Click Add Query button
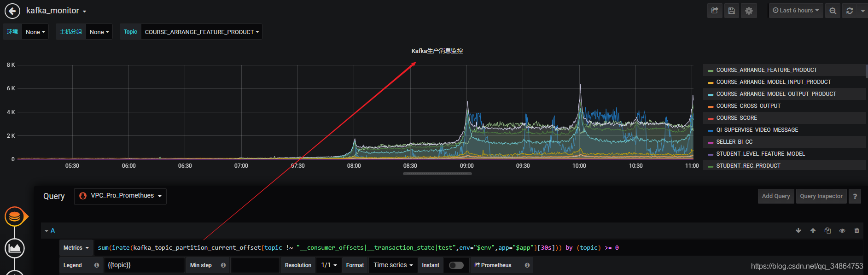The height and width of the screenshot is (275, 868). [x=776, y=196]
